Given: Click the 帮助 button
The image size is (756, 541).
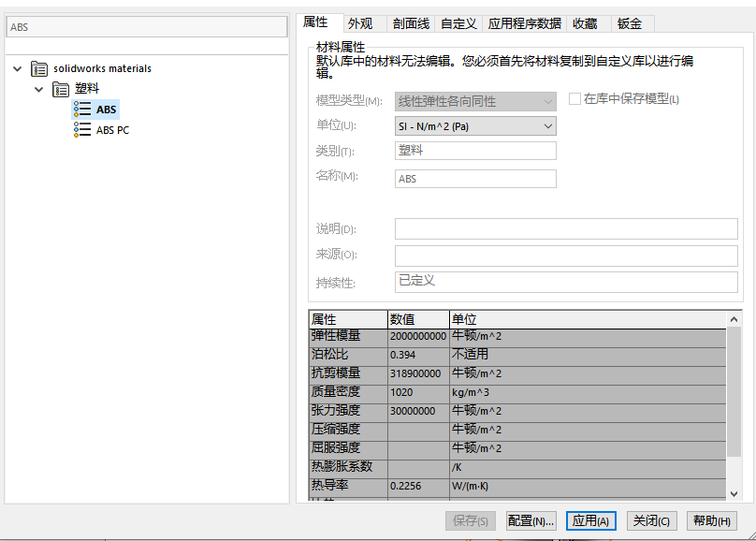Looking at the screenshot, I should pyautogui.click(x=710, y=521).
